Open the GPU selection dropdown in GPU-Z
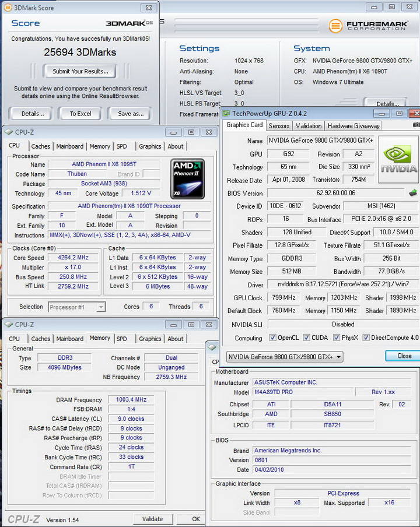The width and height of the screenshot is (420, 527). pyautogui.click(x=285, y=357)
